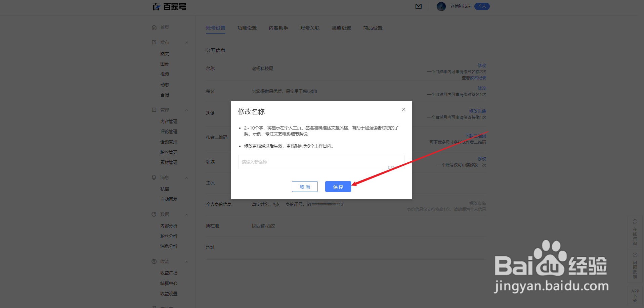Collapse the 发布 section chevron
The width and height of the screenshot is (644, 308).
(187, 43)
